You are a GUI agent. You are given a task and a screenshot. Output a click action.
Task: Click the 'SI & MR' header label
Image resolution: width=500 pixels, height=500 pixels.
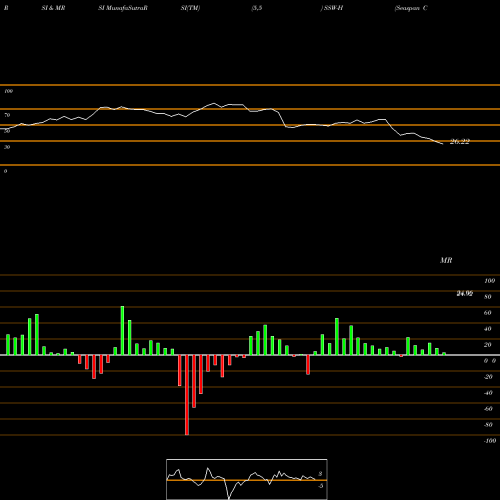click(53, 8)
